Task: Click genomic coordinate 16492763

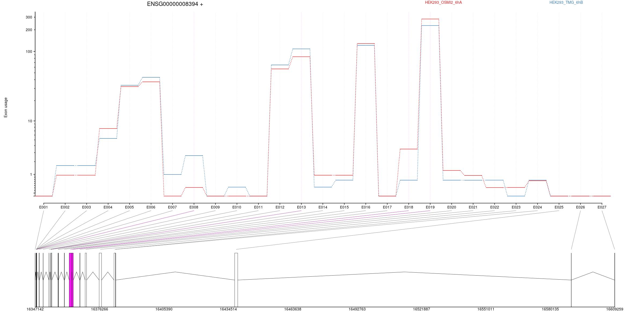Action: (x=357, y=309)
